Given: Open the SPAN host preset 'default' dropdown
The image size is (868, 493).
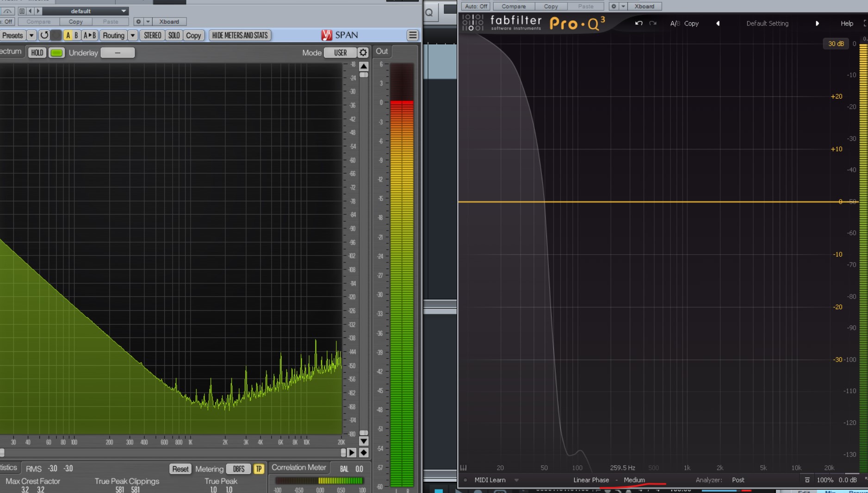Looking at the screenshot, I should click(85, 11).
